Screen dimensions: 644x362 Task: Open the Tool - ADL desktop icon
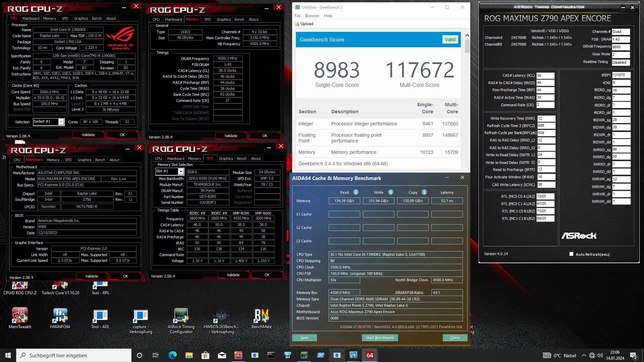(100, 318)
